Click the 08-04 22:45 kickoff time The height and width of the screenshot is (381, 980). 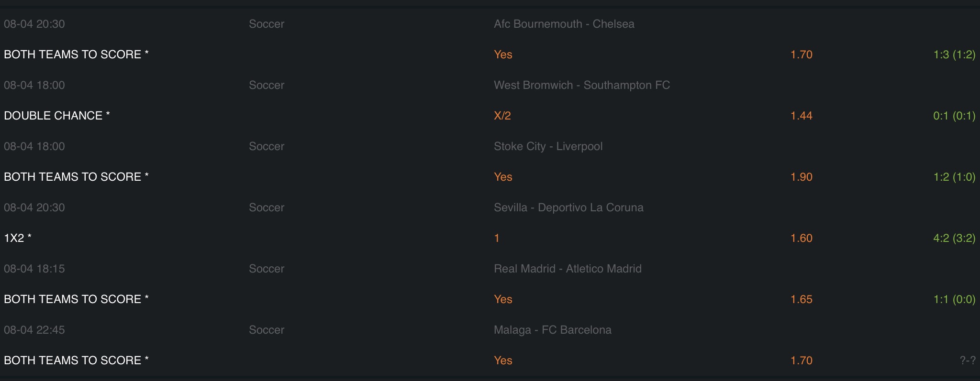click(x=34, y=330)
